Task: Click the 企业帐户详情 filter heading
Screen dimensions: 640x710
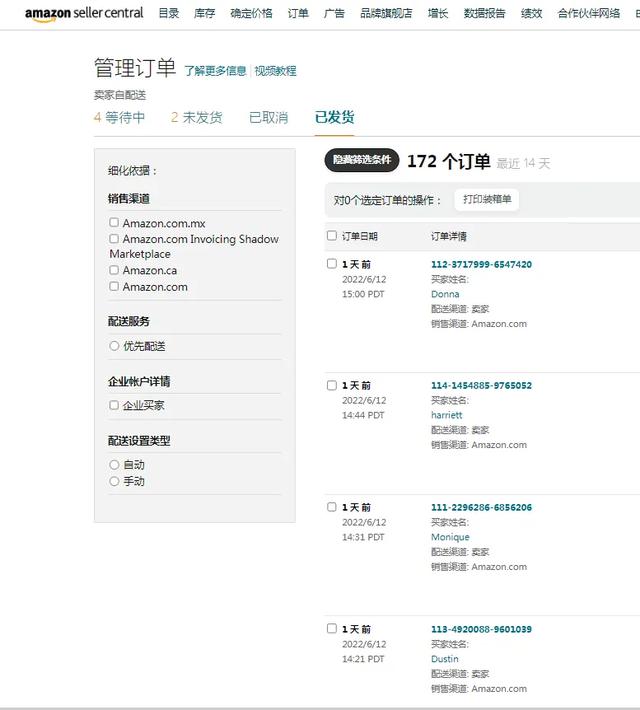Action: tap(140, 381)
